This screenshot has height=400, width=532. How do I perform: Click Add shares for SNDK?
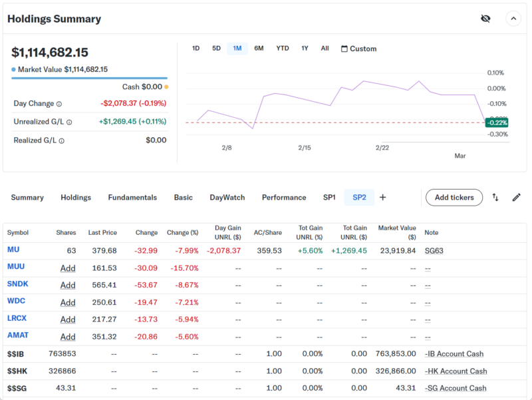point(68,285)
